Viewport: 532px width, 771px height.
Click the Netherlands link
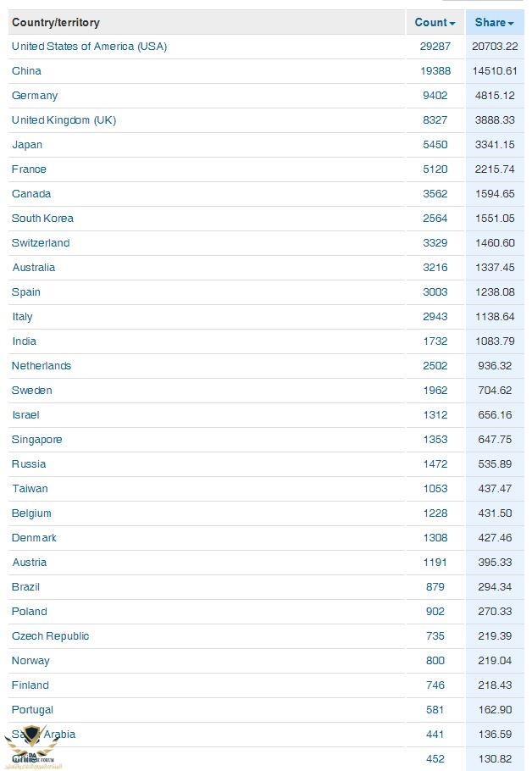click(x=42, y=366)
